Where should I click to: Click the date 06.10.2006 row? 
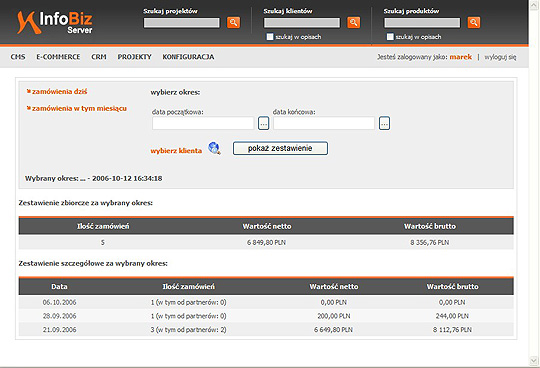point(266,302)
